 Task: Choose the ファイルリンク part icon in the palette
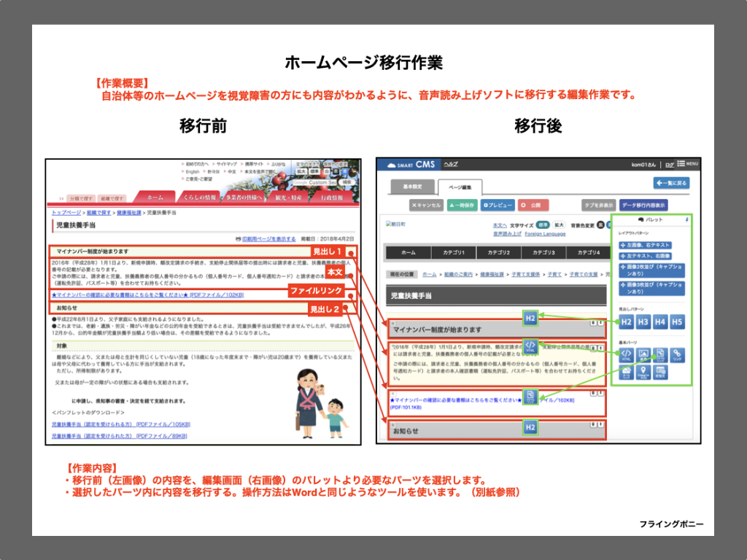point(660,355)
